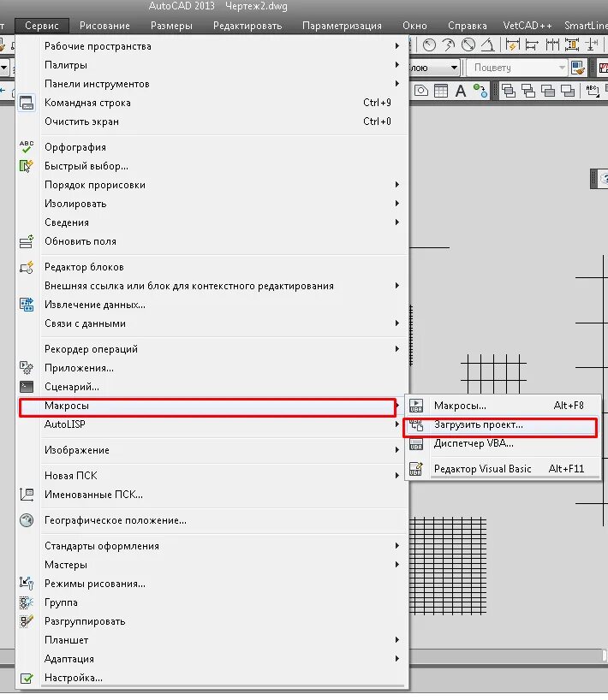This screenshot has height=700, width=608.
Task: Click the Сценарий script icon
Action: (27, 387)
